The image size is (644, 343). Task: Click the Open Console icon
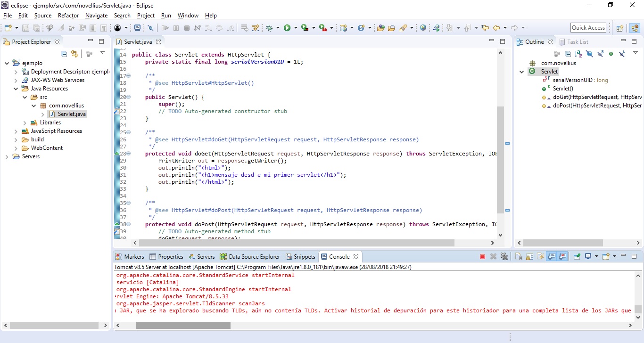pyautogui.click(x=606, y=257)
